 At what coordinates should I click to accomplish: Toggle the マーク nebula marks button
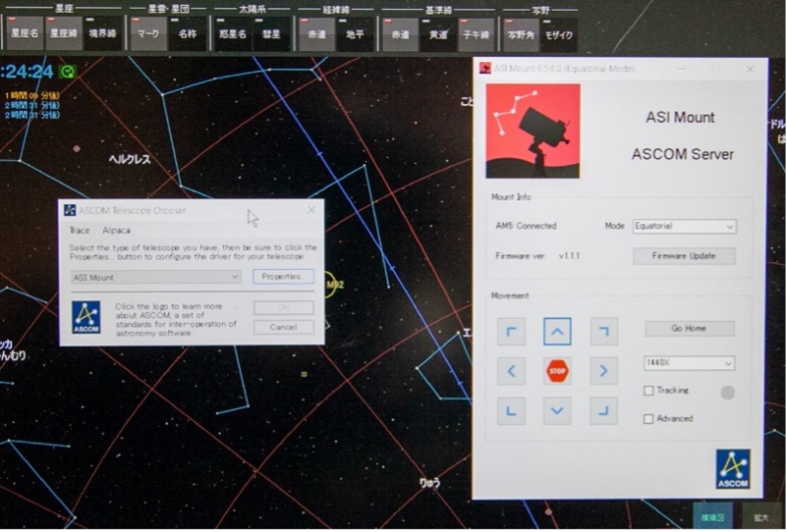(149, 34)
